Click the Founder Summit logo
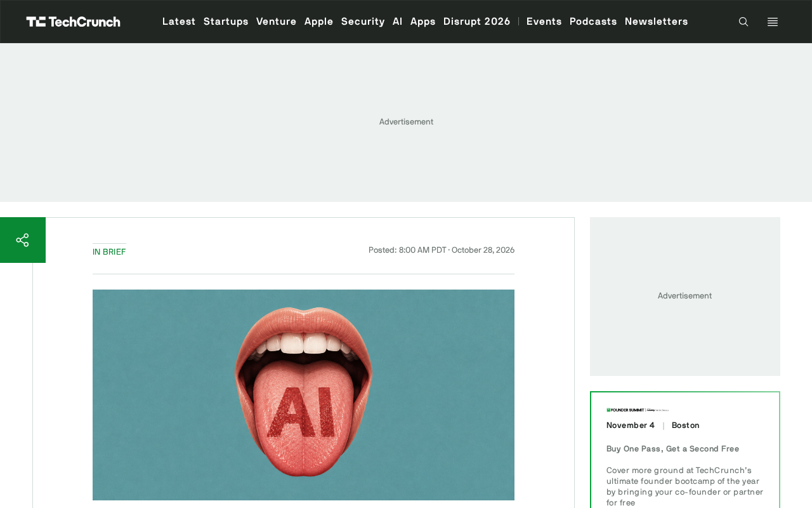812x508 pixels. [638, 410]
